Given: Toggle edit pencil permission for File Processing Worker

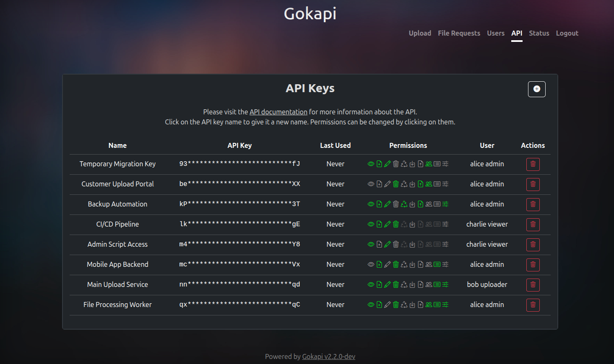Looking at the screenshot, I should [388, 305].
